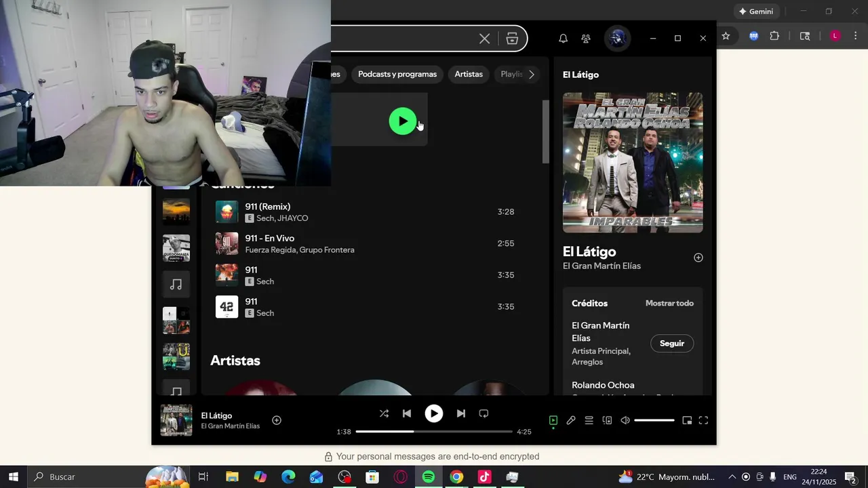Viewport: 868px width, 488px height.
Task: Open the miniplayer icon
Action: [x=687, y=420]
